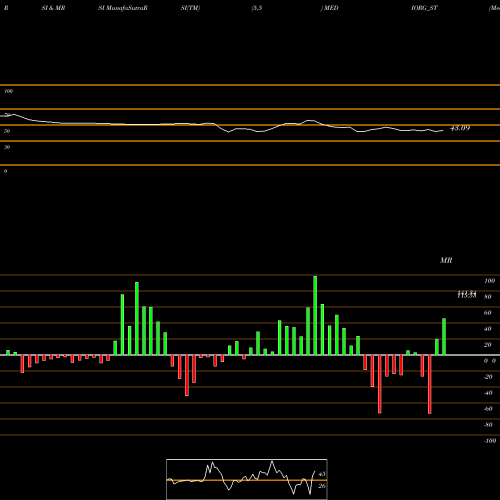Click the -20 label on the MR axis

[x=488, y=377]
